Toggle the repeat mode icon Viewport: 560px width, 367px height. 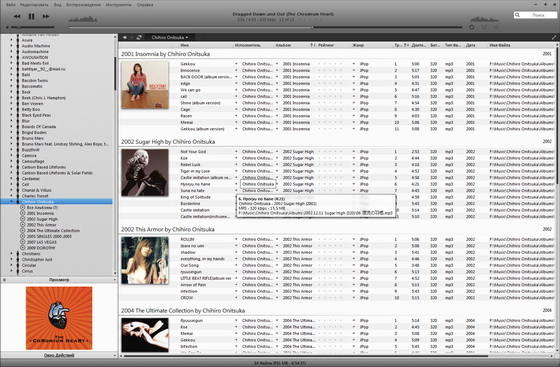coord(472,27)
